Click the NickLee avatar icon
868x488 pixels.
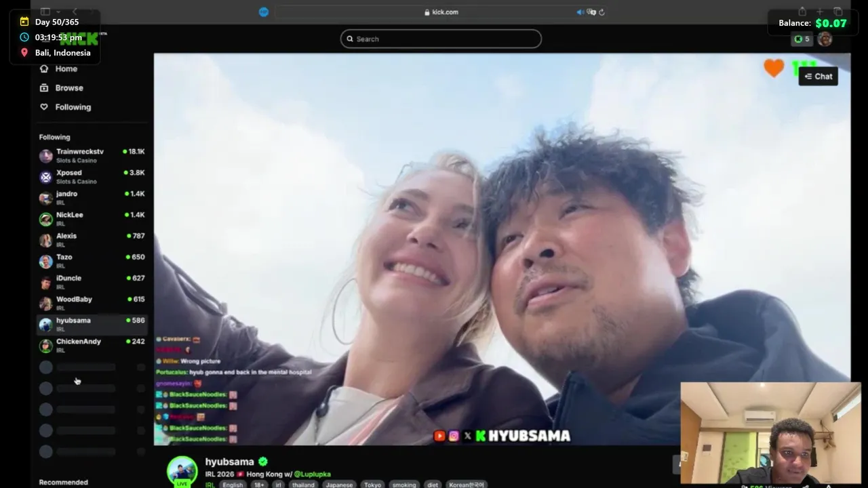pos(45,220)
